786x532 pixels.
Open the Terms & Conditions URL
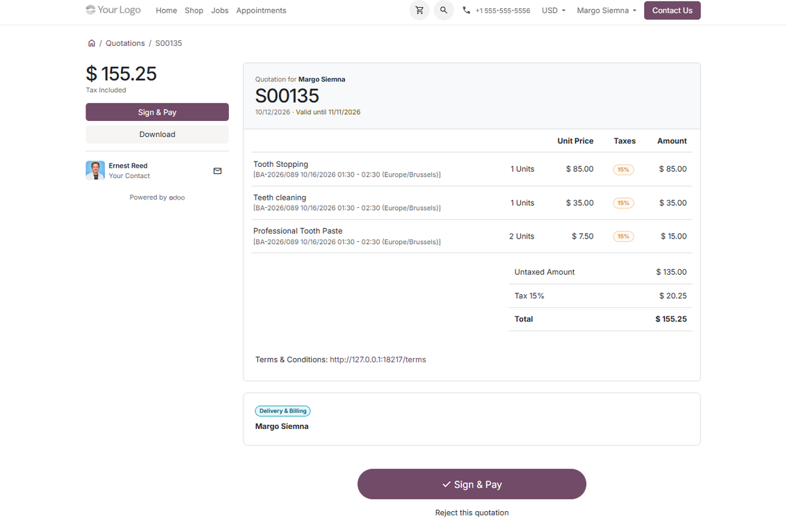point(378,360)
